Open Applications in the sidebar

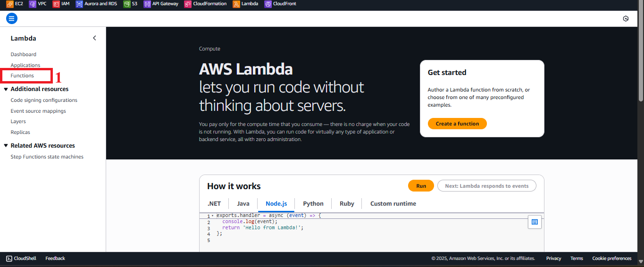pos(25,65)
